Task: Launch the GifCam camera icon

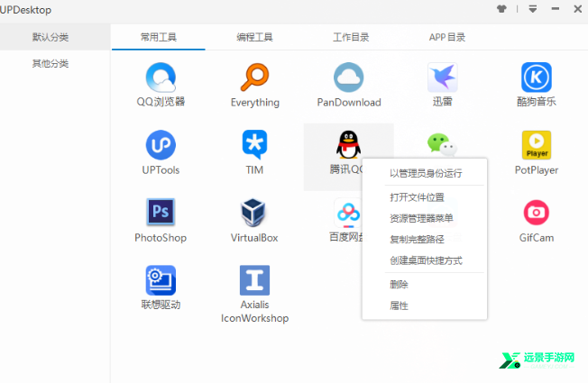Action: 537,213
